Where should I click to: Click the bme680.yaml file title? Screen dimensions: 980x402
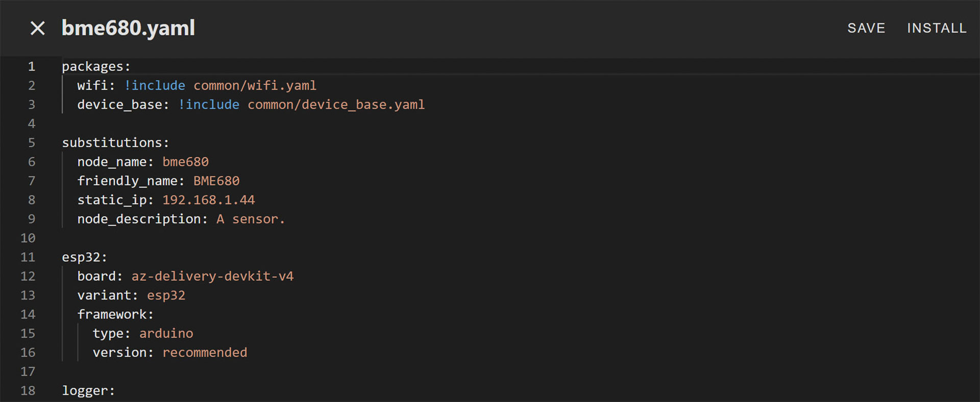coord(128,28)
